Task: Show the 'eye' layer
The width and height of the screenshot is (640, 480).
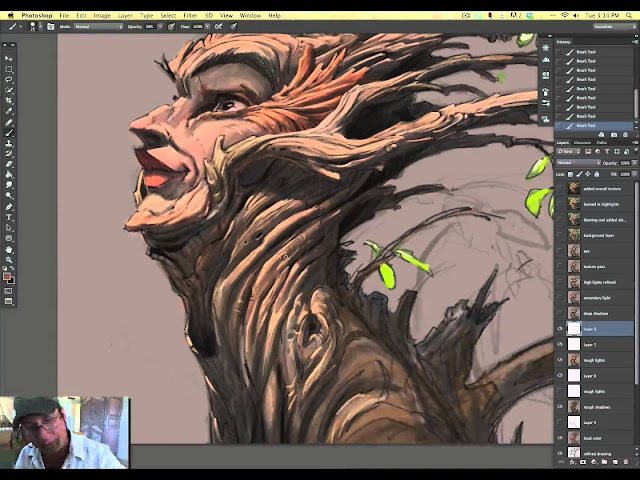Action: 560,251
